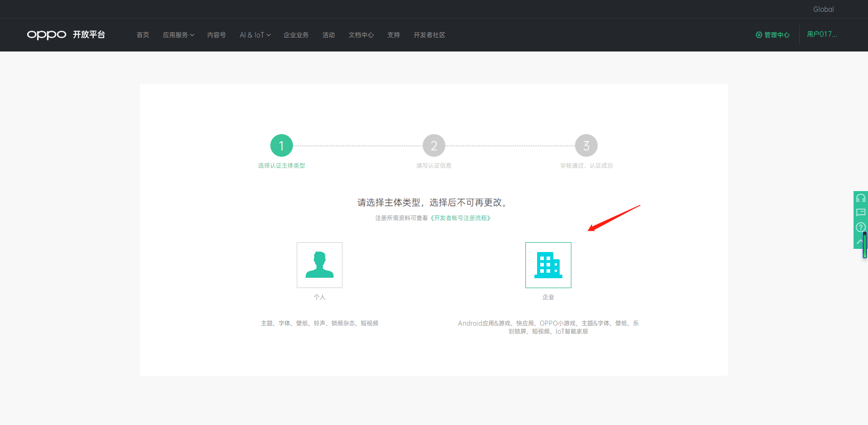Open the question mark help icon

click(x=861, y=227)
